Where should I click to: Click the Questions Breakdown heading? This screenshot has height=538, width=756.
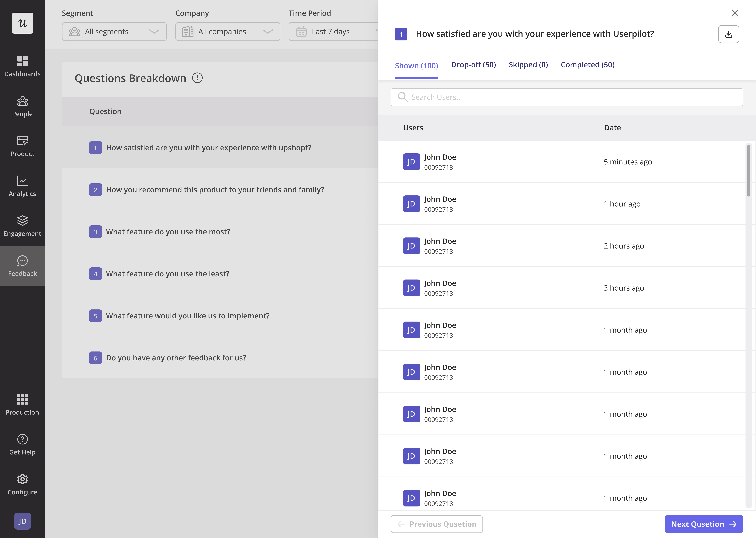click(130, 78)
